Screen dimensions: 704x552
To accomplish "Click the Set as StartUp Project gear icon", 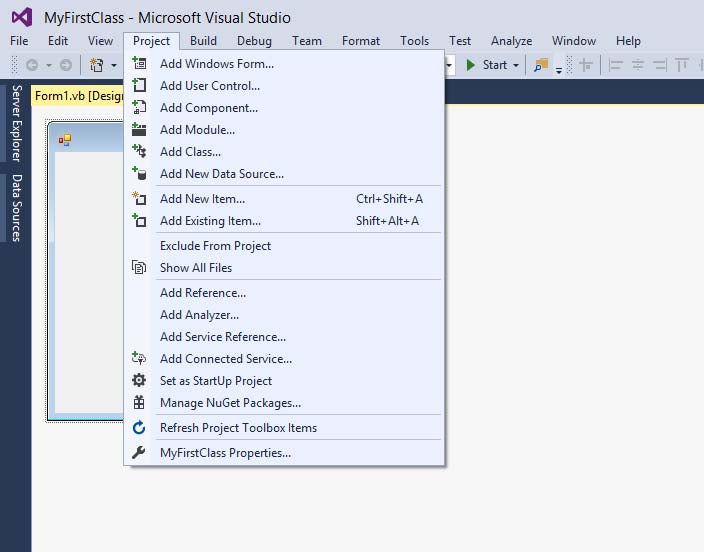I will click(140, 381).
